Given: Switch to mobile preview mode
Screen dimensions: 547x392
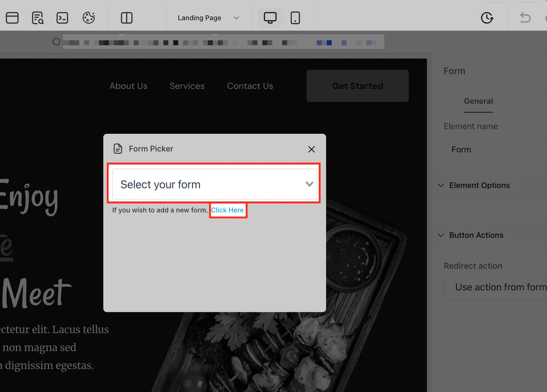Looking at the screenshot, I should tap(295, 18).
